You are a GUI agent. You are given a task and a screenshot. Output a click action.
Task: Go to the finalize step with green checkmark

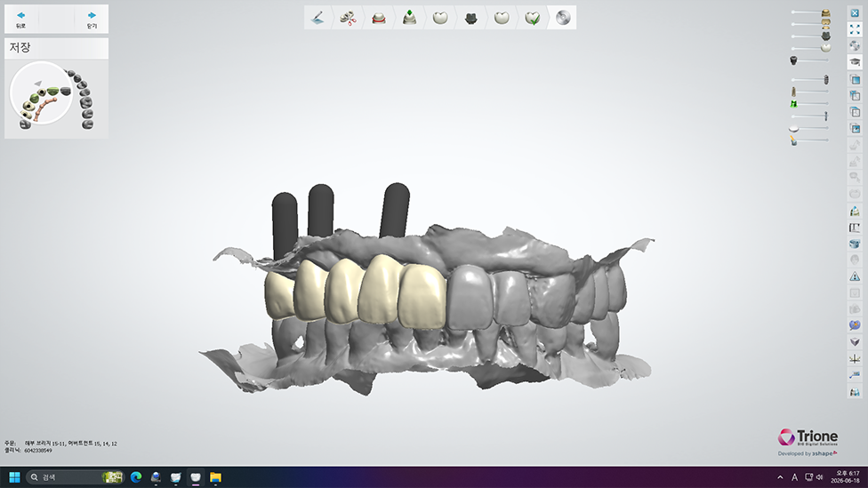coord(533,18)
